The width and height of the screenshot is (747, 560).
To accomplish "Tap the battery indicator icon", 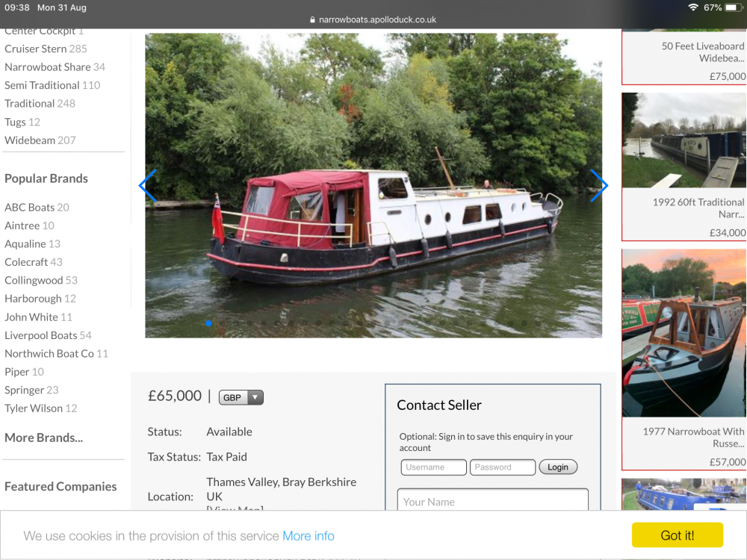I will (734, 7).
